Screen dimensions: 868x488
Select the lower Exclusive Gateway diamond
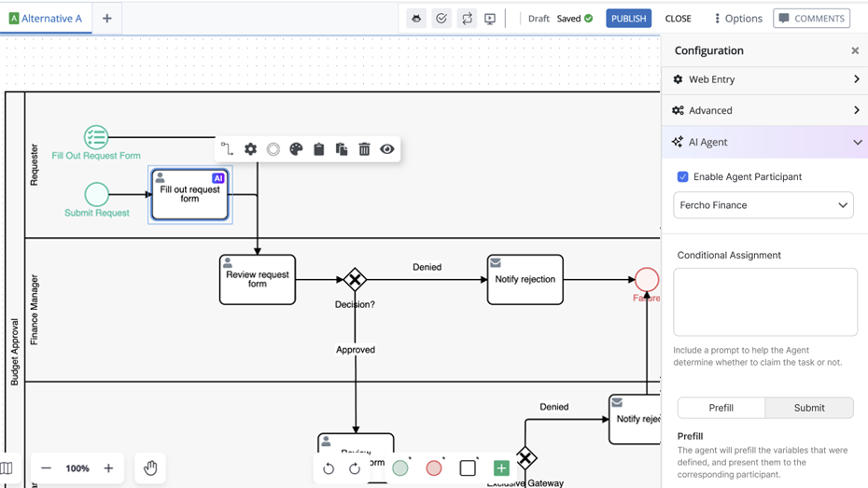[x=525, y=458]
